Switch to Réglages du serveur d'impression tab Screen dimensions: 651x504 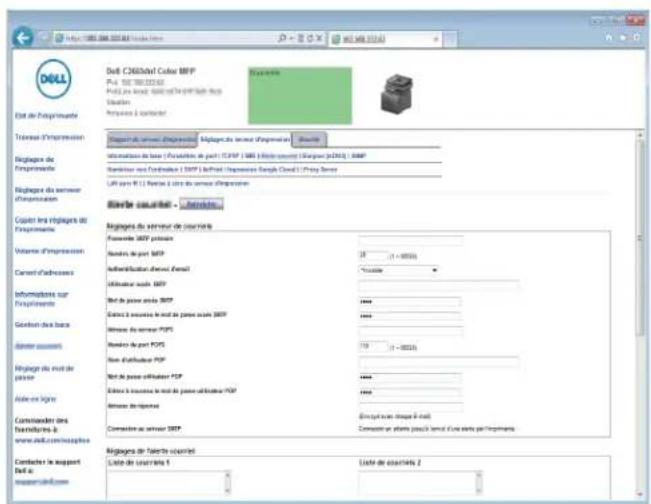click(245, 140)
